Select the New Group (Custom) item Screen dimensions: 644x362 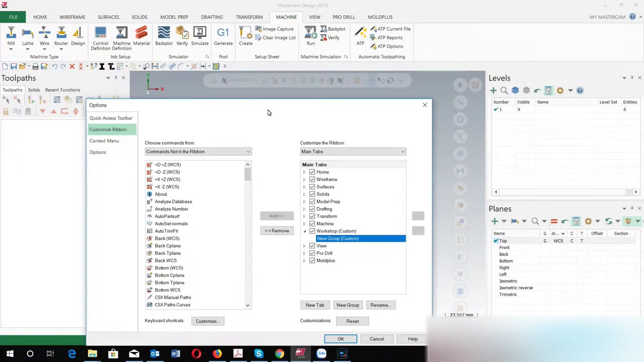[360, 238]
